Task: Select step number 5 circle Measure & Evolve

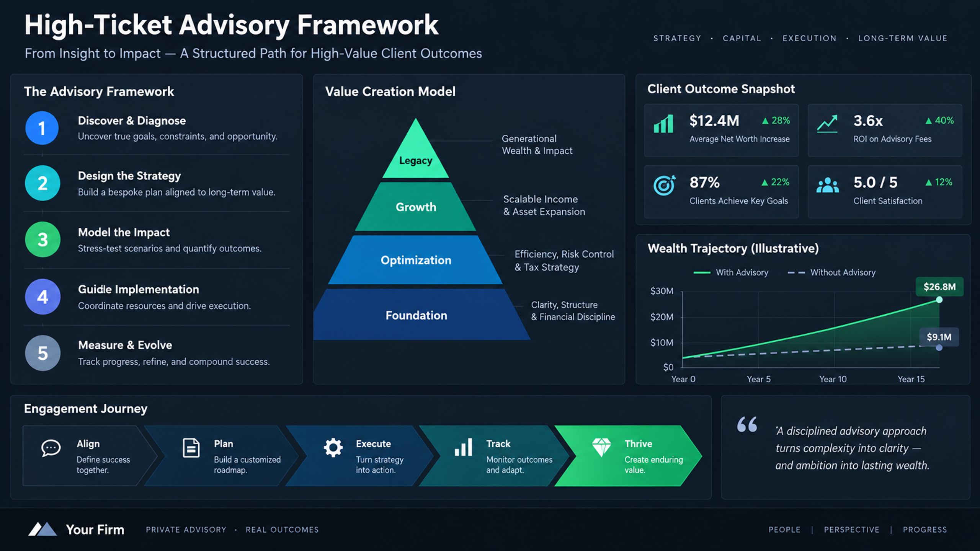Action: pos(42,353)
